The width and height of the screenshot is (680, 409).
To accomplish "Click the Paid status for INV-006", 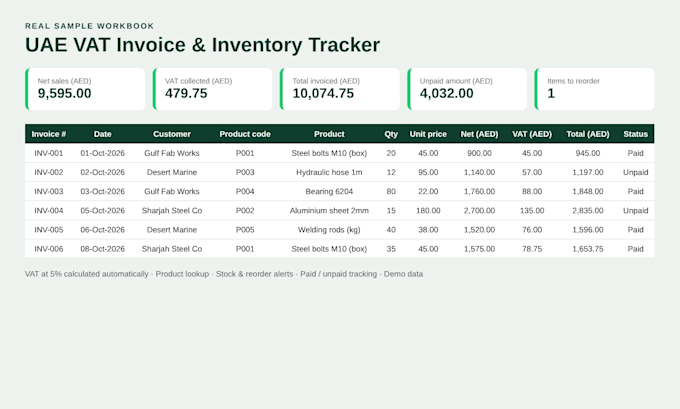I will pos(635,249).
